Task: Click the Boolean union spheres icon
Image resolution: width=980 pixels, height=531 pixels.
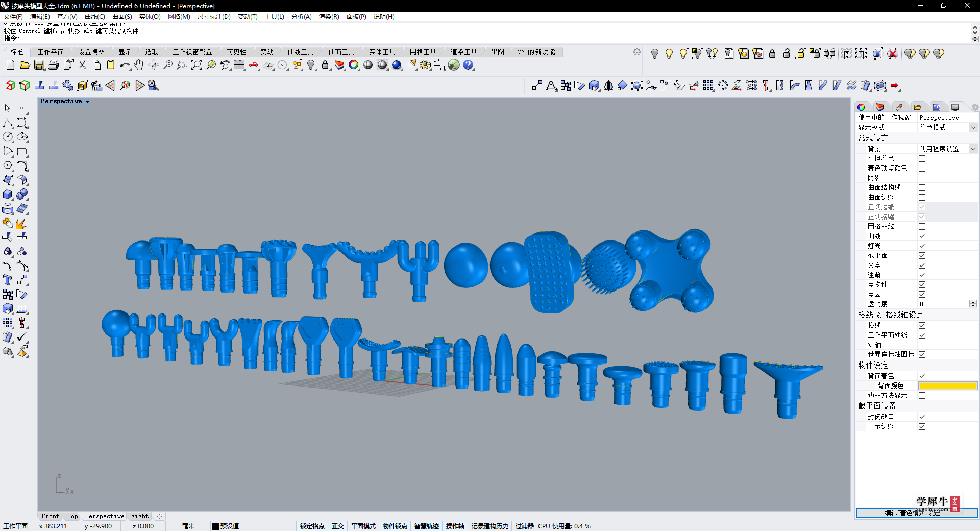Action: (22, 195)
